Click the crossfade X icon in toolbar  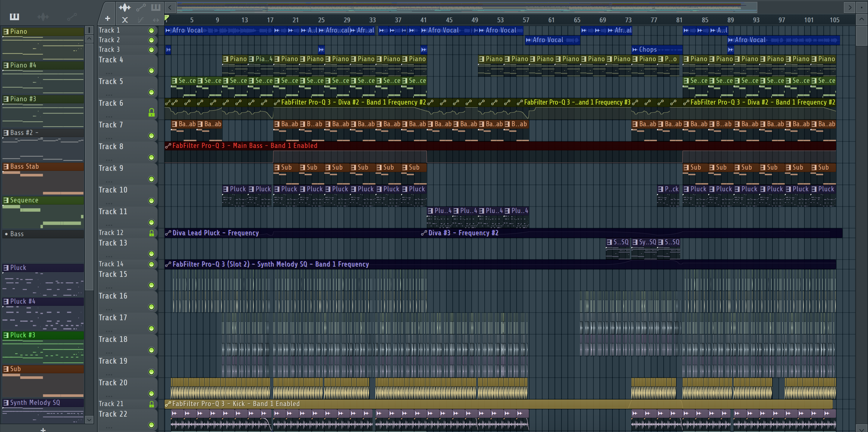tap(125, 20)
